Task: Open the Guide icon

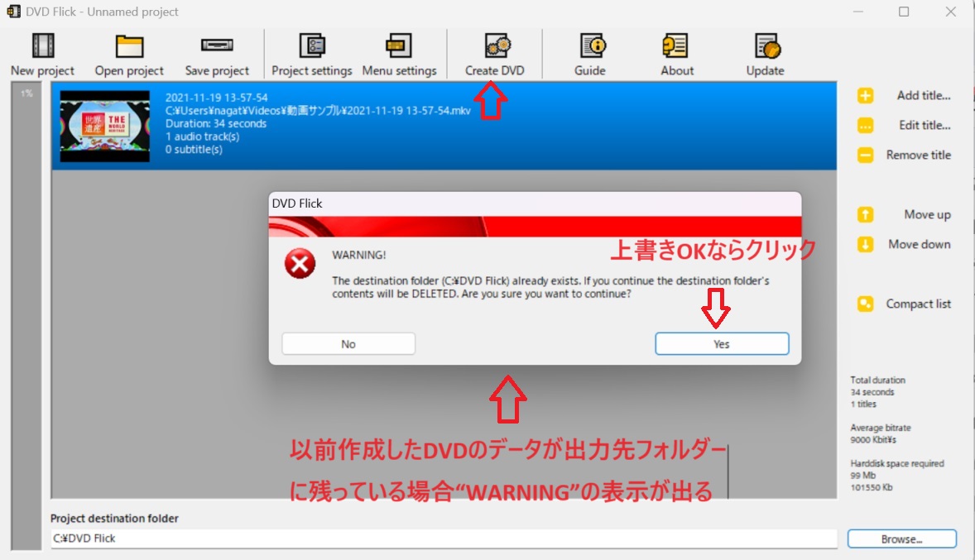Action: point(593,45)
